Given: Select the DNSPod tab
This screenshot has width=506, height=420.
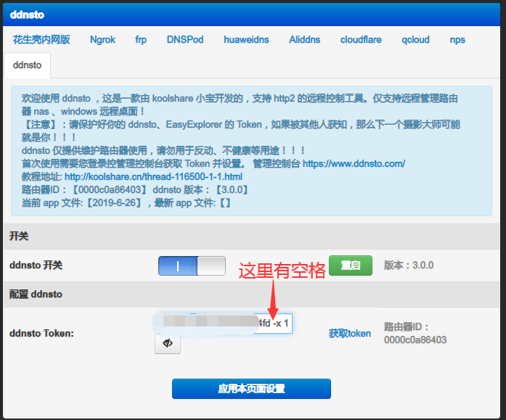Looking at the screenshot, I should coord(184,40).
